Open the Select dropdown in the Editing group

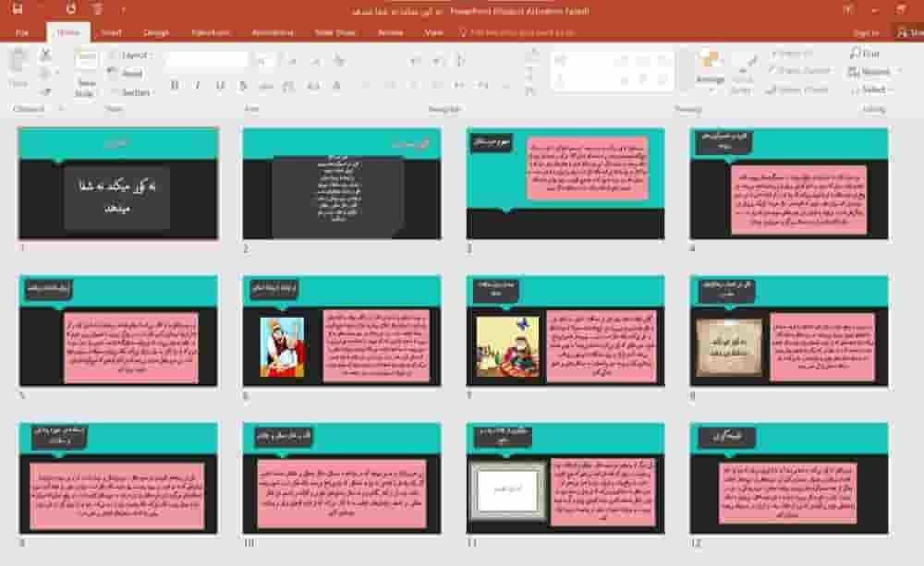click(x=871, y=90)
